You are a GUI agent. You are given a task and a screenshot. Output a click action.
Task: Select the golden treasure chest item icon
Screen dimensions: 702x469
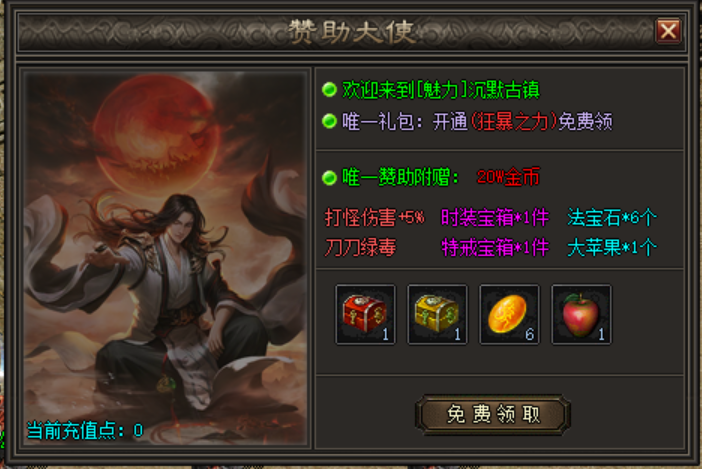(x=437, y=315)
